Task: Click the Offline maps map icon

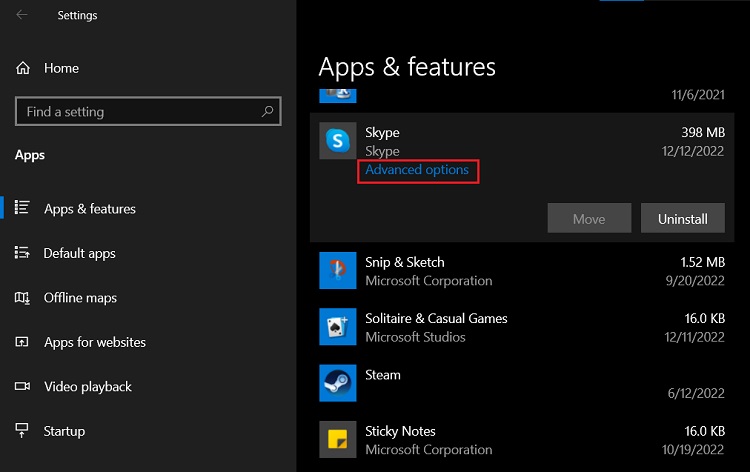Action: (22, 297)
